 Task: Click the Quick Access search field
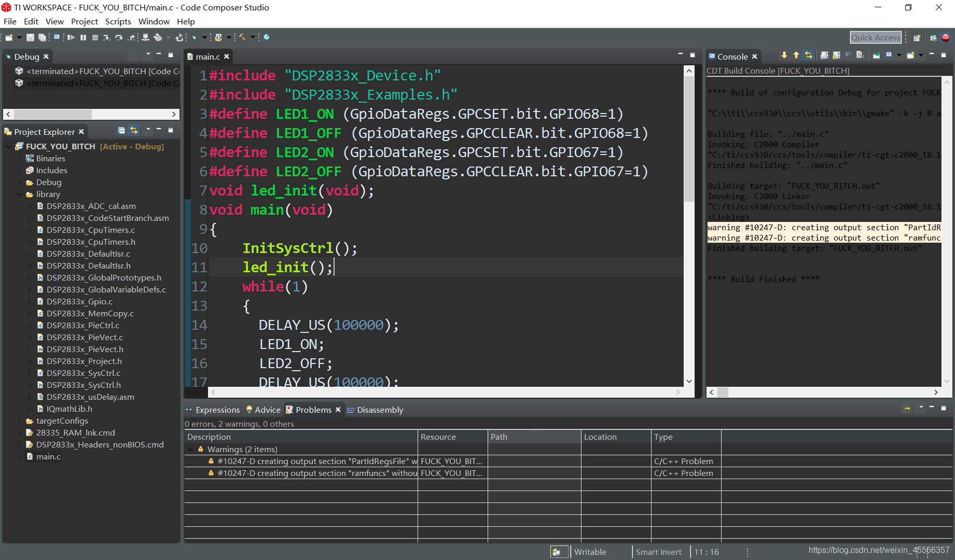pos(876,37)
